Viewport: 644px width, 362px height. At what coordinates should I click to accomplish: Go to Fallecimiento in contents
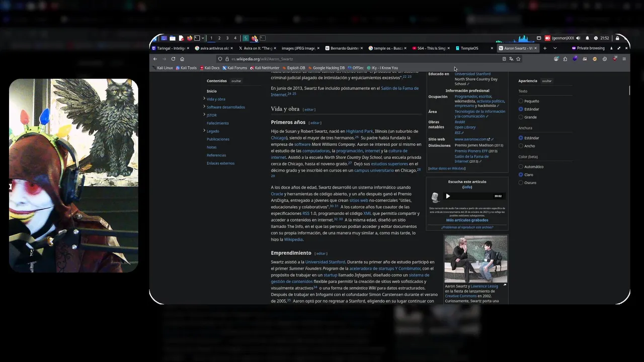(217, 123)
